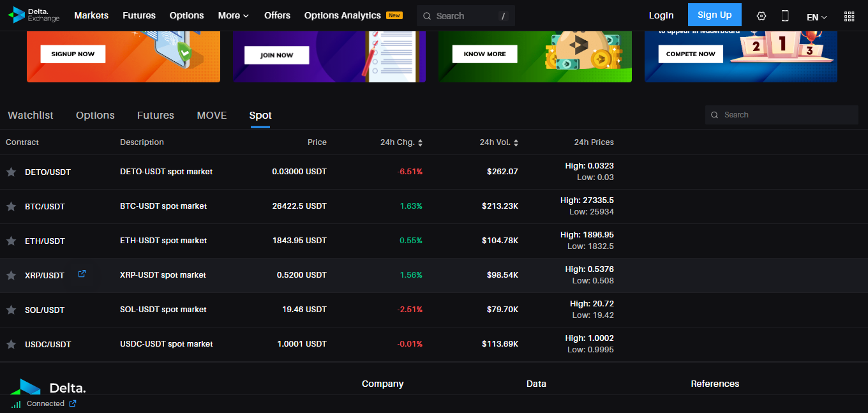Click the leaderboard podium banner image
Viewport: 868px width, 413px height.
(741, 56)
